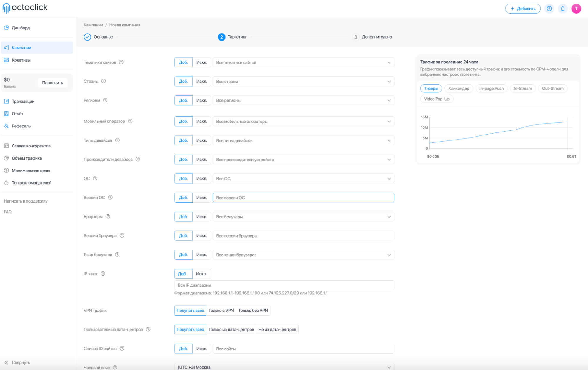Click the Минимальные цены dollar icon
Image resolution: width=588 pixels, height=370 pixels.
coord(6,170)
